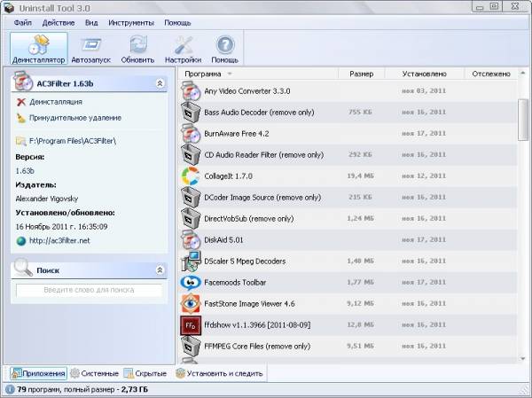Click the globe icon next to ac3filter.net
Image resolution: width=532 pixels, height=398 pixels.
pos(21,241)
